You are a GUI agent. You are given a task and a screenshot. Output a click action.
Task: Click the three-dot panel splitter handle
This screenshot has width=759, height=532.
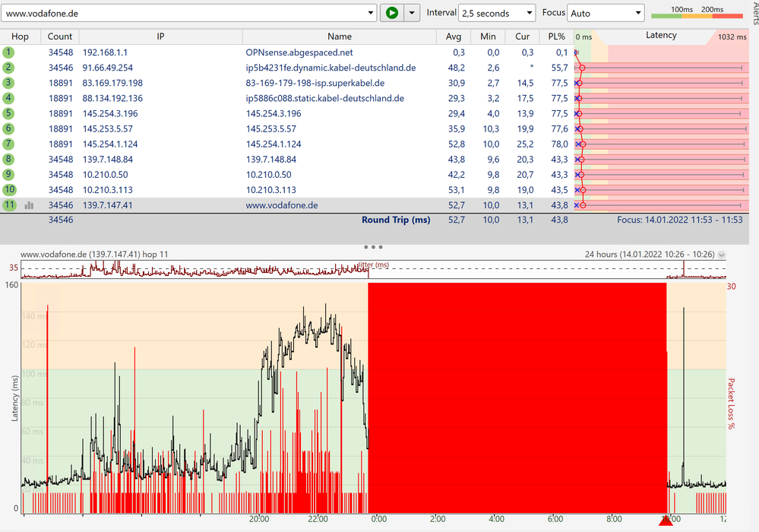373,247
